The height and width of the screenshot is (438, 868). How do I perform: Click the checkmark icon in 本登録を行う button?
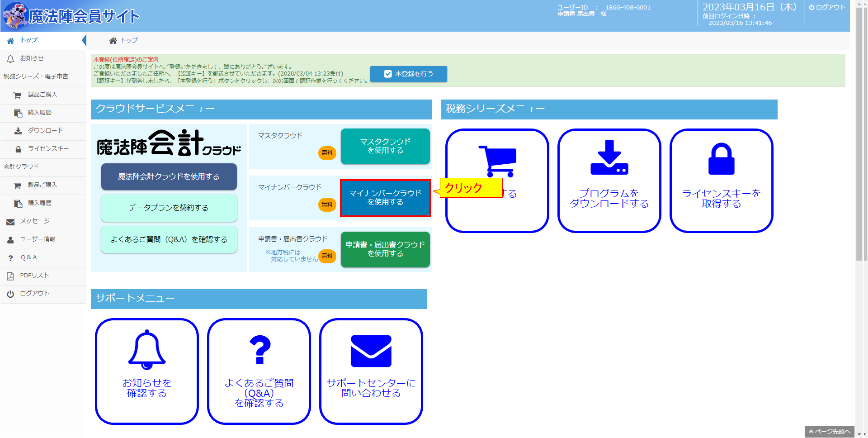(388, 74)
